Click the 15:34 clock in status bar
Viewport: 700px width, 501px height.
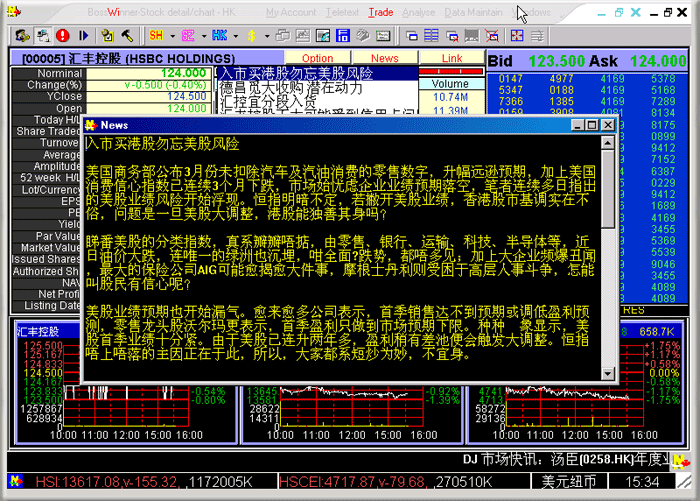(x=642, y=482)
